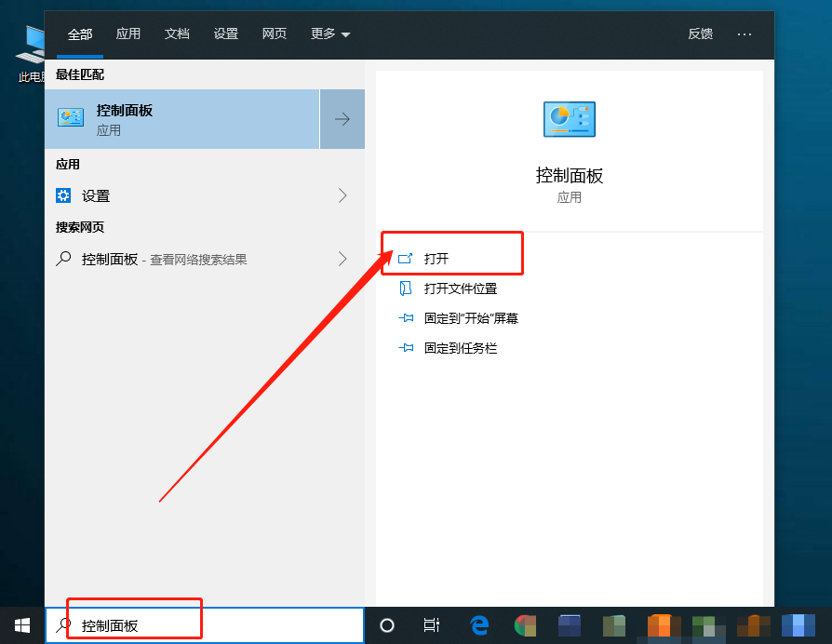This screenshot has height=644, width=832.
Task: Expand the arrow next to 控制面板 best match
Action: pyautogui.click(x=342, y=119)
